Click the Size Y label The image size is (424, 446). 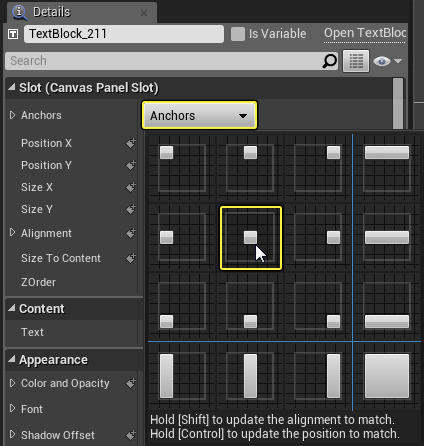point(37,209)
